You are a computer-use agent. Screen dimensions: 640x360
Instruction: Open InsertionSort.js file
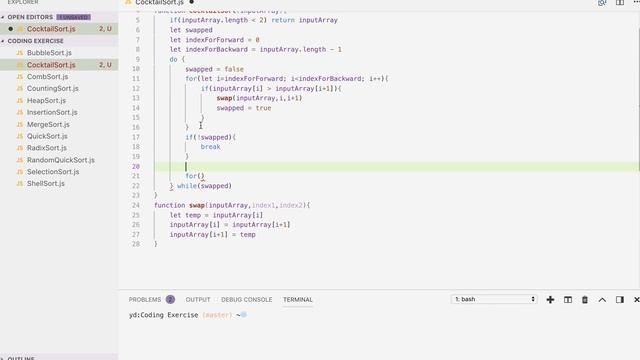[x=52, y=112]
